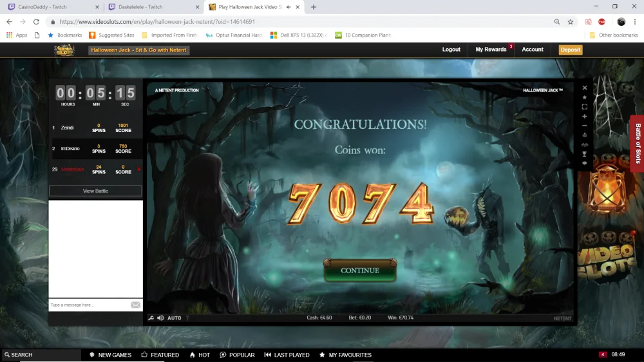
Task: Switch to CasinoDaddy Twitch browser tab
Action: coord(53,7)
